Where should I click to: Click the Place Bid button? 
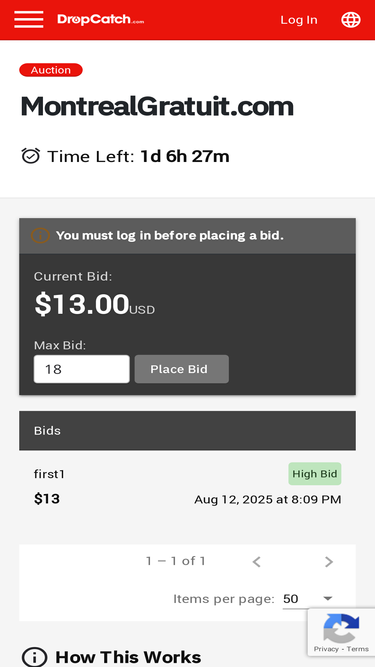click(182, 369)
